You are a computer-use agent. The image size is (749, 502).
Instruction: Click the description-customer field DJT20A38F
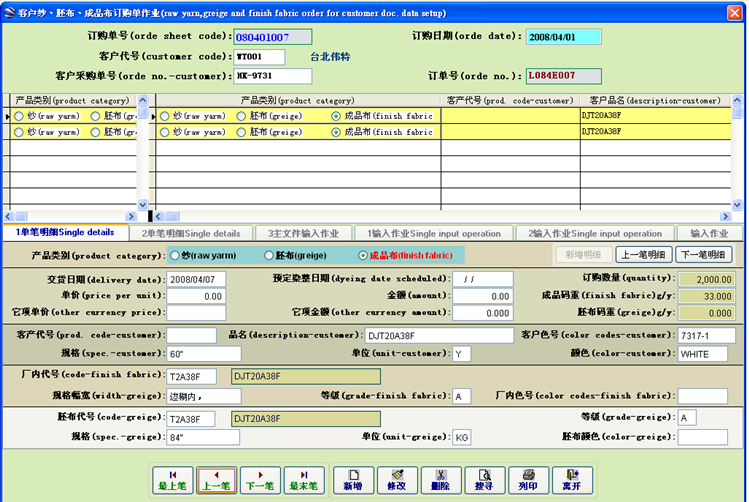coord(439,335)
